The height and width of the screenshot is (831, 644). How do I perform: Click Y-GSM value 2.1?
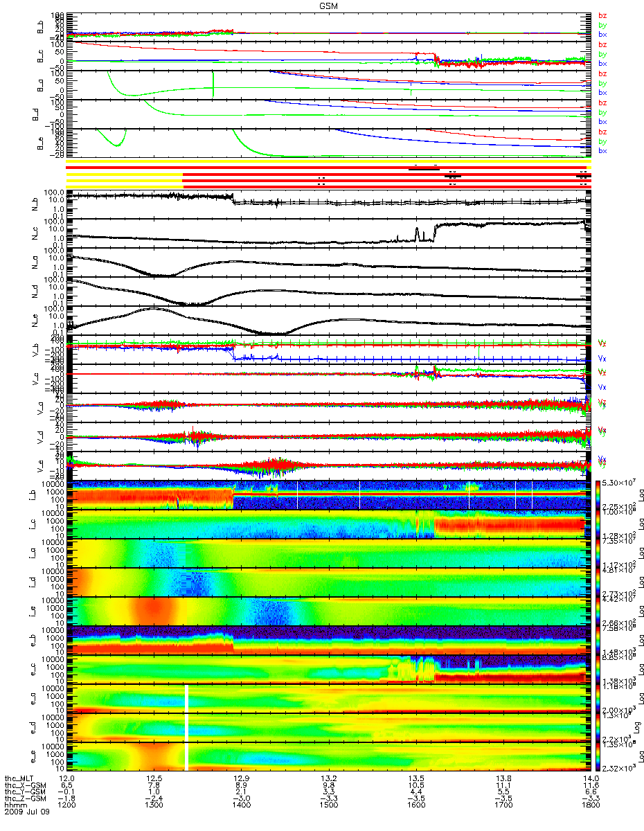(x=242, y=791)
